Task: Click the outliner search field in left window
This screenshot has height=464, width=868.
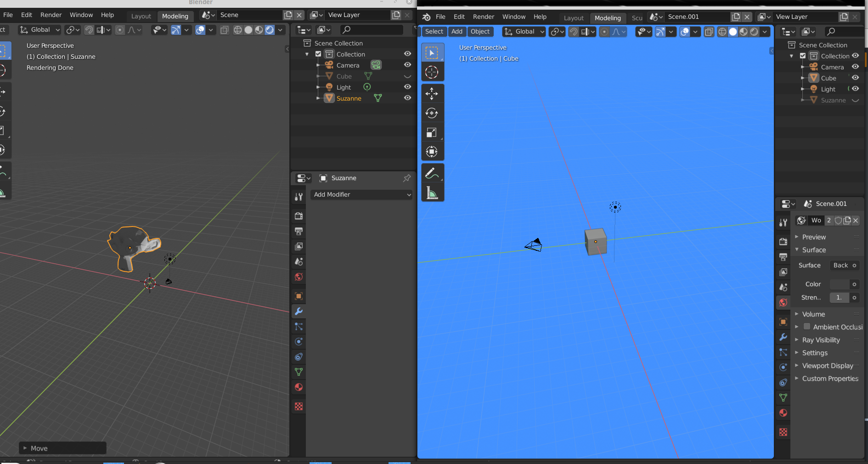Action: (372, 30)
